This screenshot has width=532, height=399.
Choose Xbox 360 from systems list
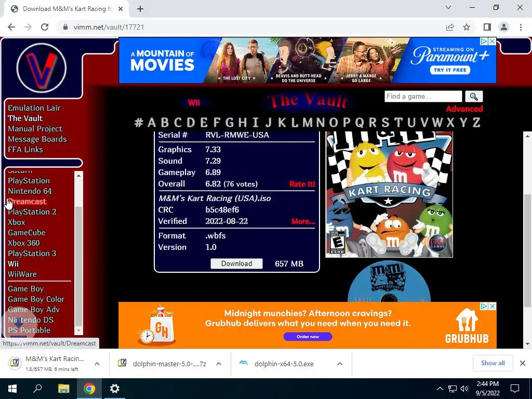(x=24, y=243)
